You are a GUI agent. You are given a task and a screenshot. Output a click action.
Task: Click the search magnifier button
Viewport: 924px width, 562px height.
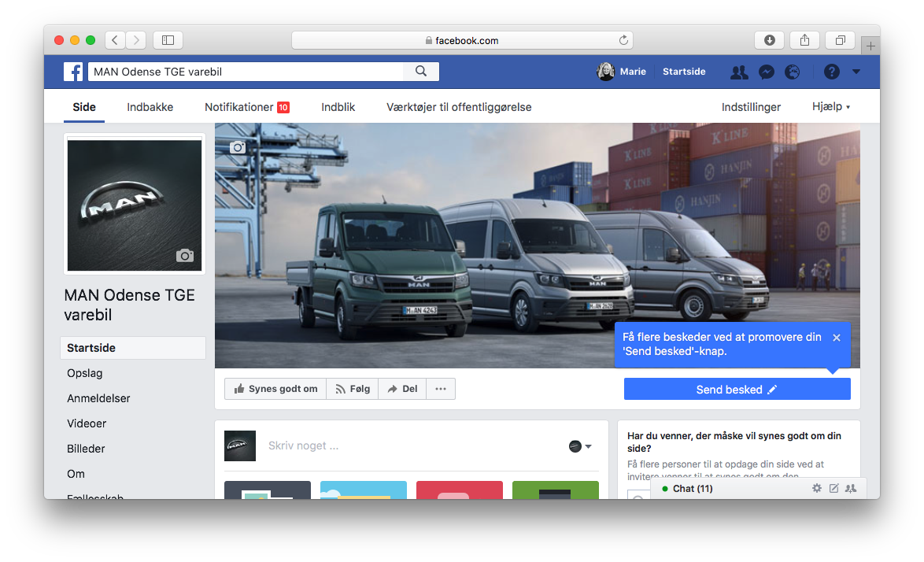pyautogui.click(x=421, y=72)
